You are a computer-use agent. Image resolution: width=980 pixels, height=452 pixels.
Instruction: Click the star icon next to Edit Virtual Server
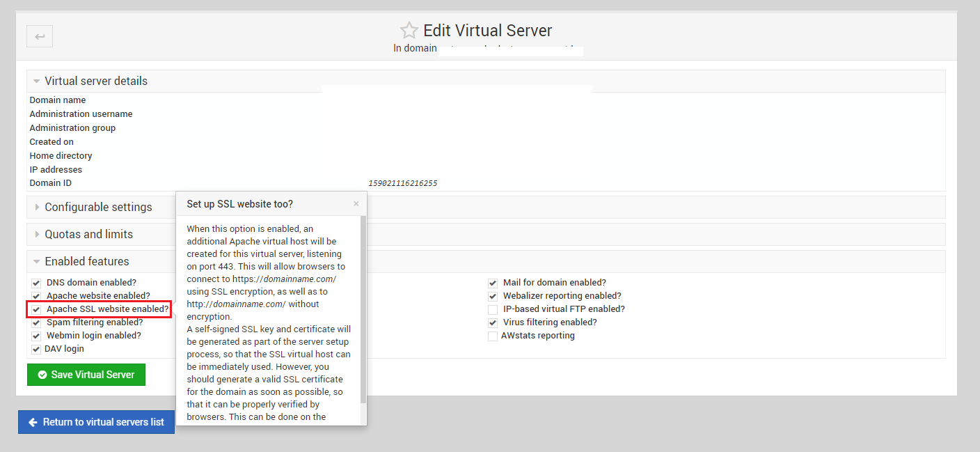click(409, 30)
